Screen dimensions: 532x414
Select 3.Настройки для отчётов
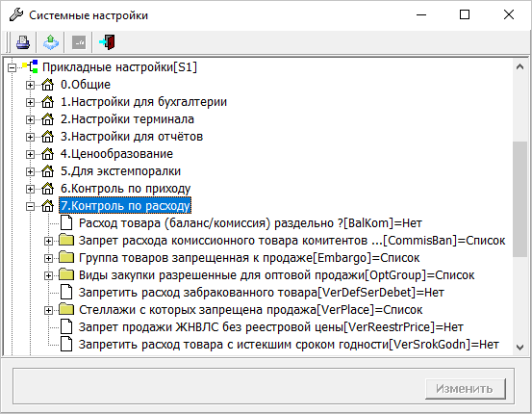point(132,136)
